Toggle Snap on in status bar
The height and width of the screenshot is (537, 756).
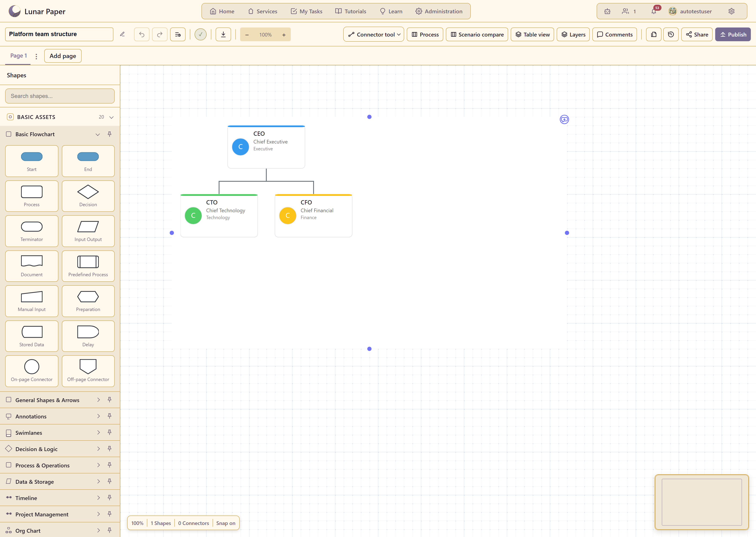[x=226, y=523]
